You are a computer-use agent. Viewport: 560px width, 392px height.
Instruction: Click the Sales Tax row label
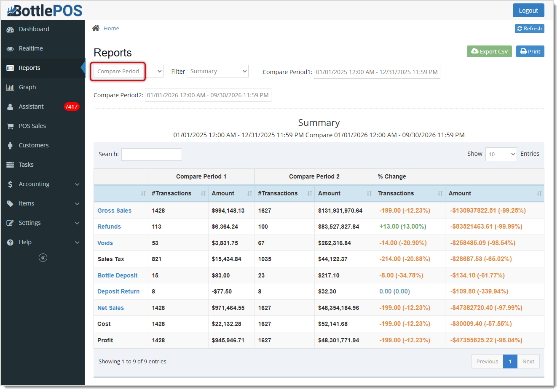click(111, 259)
